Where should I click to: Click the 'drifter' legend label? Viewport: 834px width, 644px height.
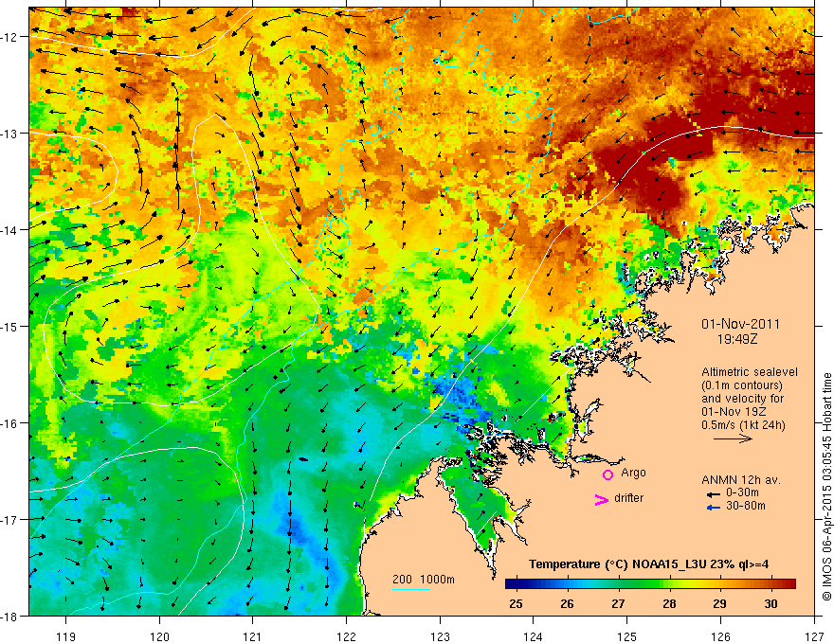628,498
